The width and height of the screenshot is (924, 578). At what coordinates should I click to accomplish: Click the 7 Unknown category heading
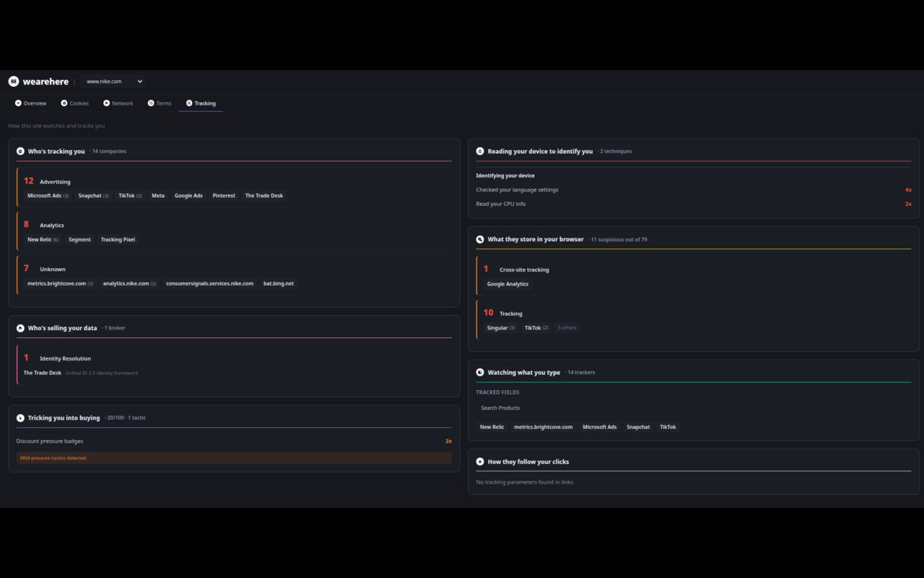tap(45, 269)
